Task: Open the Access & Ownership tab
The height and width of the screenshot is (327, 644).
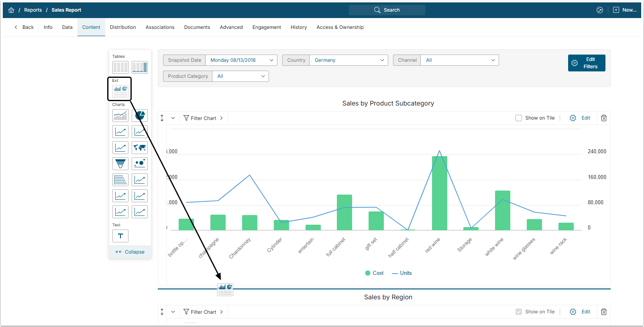Action: pos(340,27)
